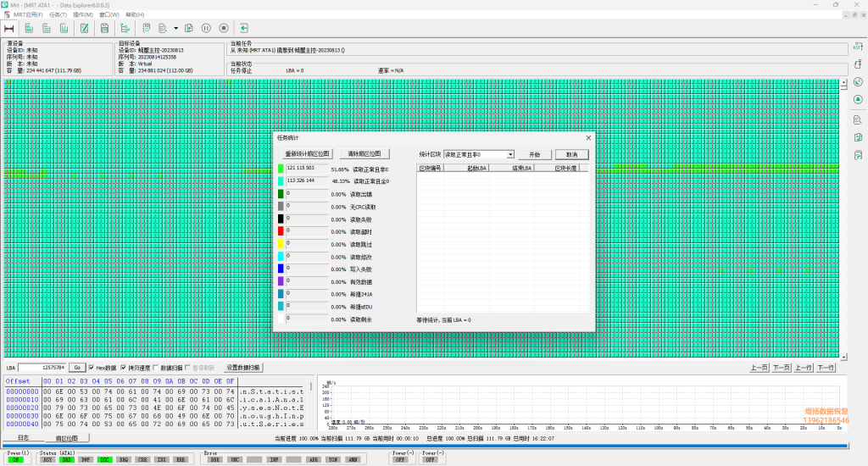Screen dimensions: 868x466
Task: Open the small arrow dropdown next to the search icon
Action: coord(176,28)
